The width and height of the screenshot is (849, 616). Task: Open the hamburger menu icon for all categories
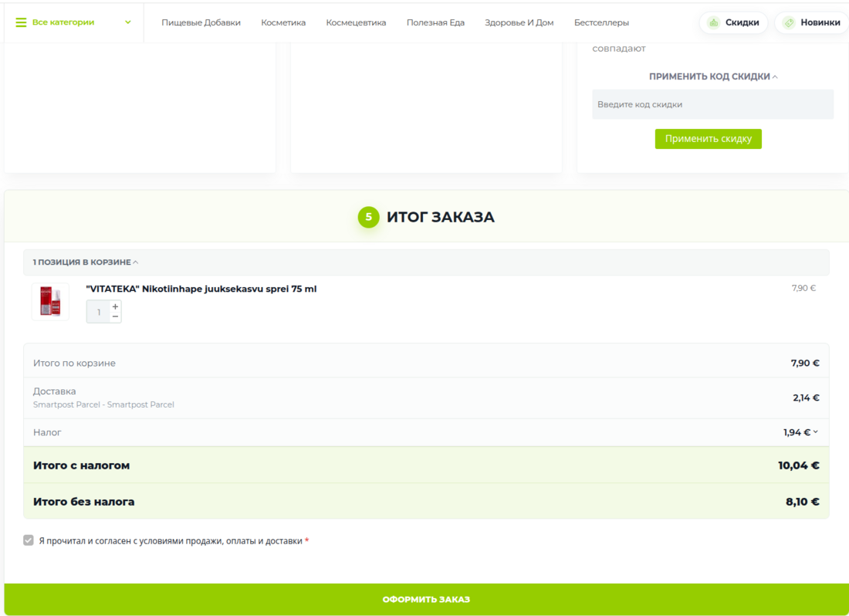click(x=21, y=22)
